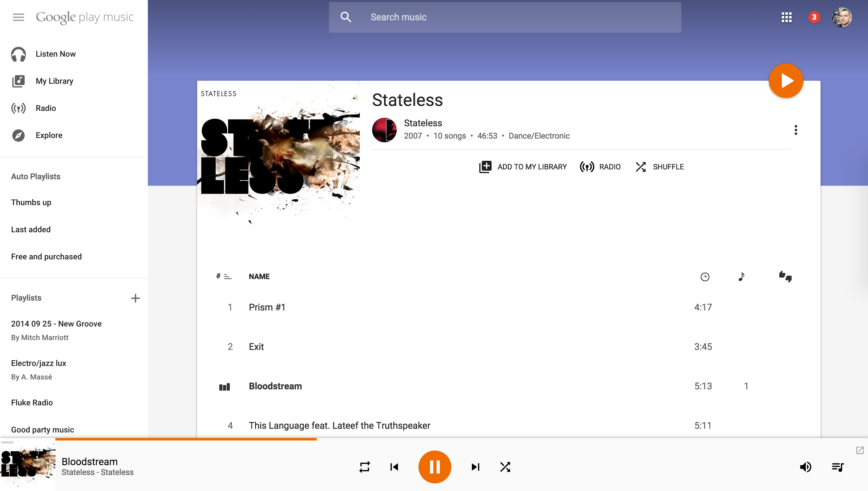Skip to the next track
Screen dimensions: 868x491
[475, 467]
